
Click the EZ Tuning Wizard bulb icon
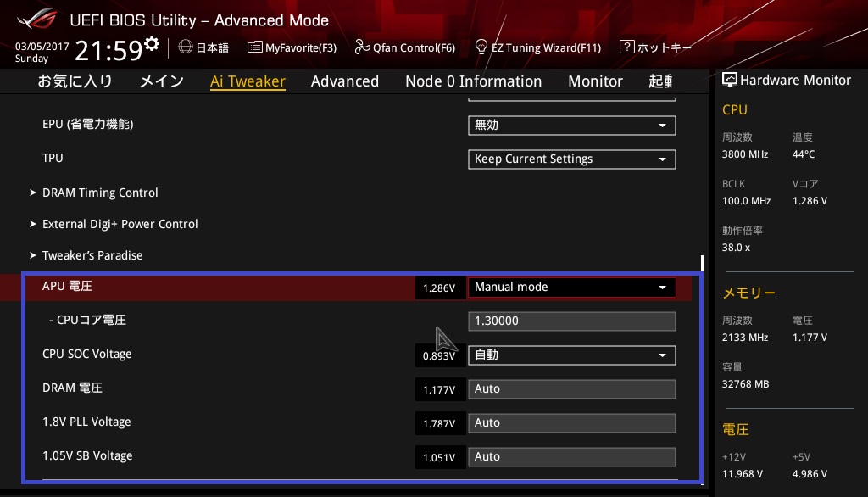481,47
